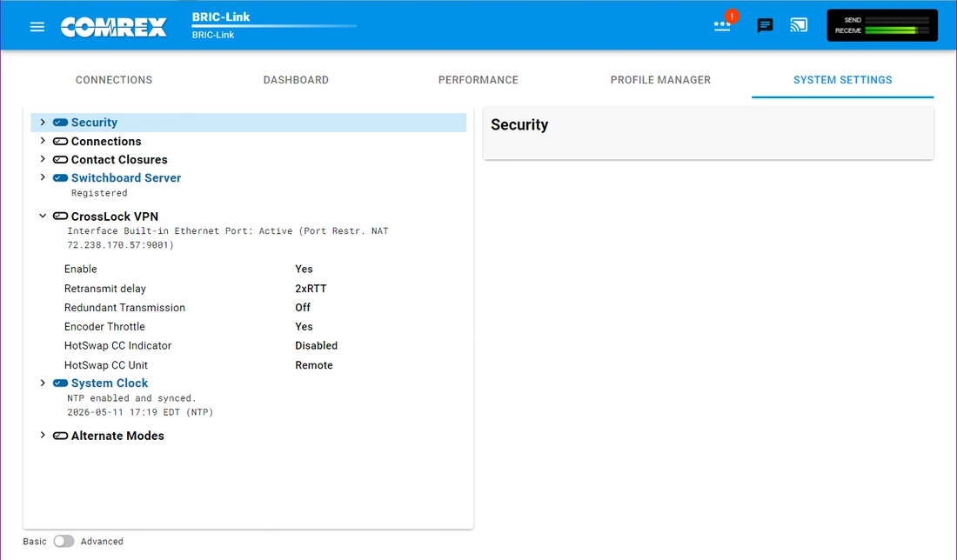Open the hamburger navigation menu

click(37, 27)
